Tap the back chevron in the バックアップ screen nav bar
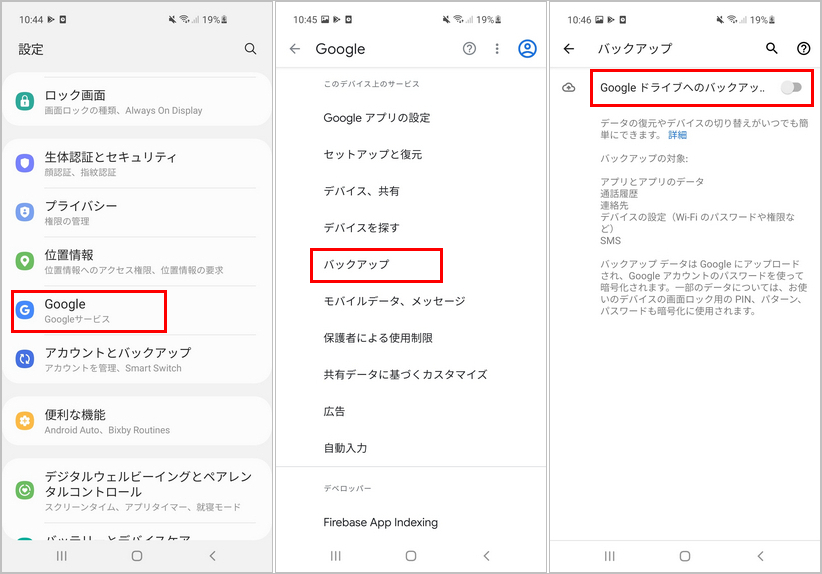 coord(760,556)
